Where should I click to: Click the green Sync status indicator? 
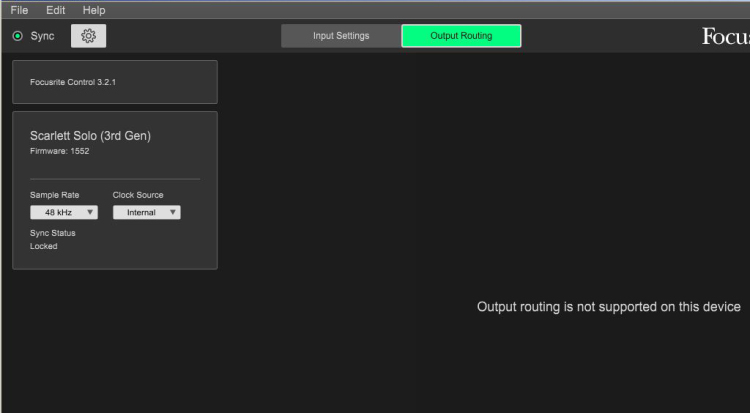[x=17, y=36]
